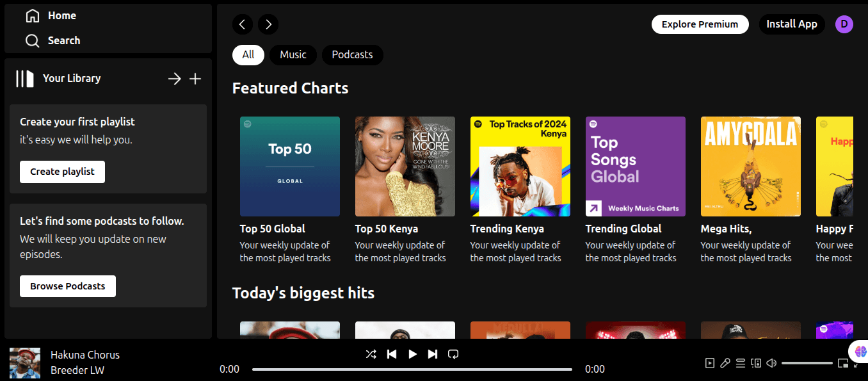Screen dimensions: 868x381
Task: Click the Top 50 Kenya title text
Action: pyautogui.click(x=387, y=229)
